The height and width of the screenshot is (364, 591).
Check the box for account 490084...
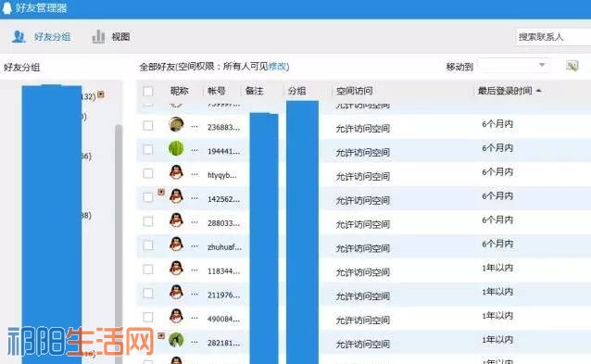(x=148, y=318)
